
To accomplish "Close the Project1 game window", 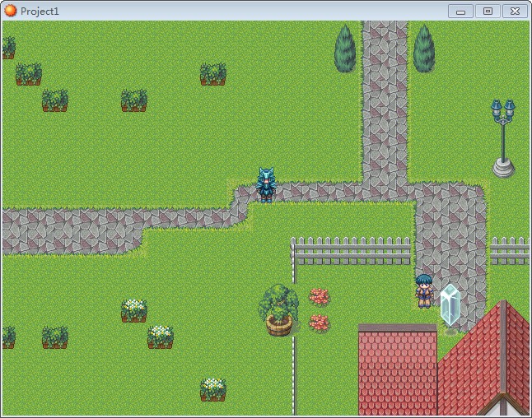I will (x=515, y=12).
